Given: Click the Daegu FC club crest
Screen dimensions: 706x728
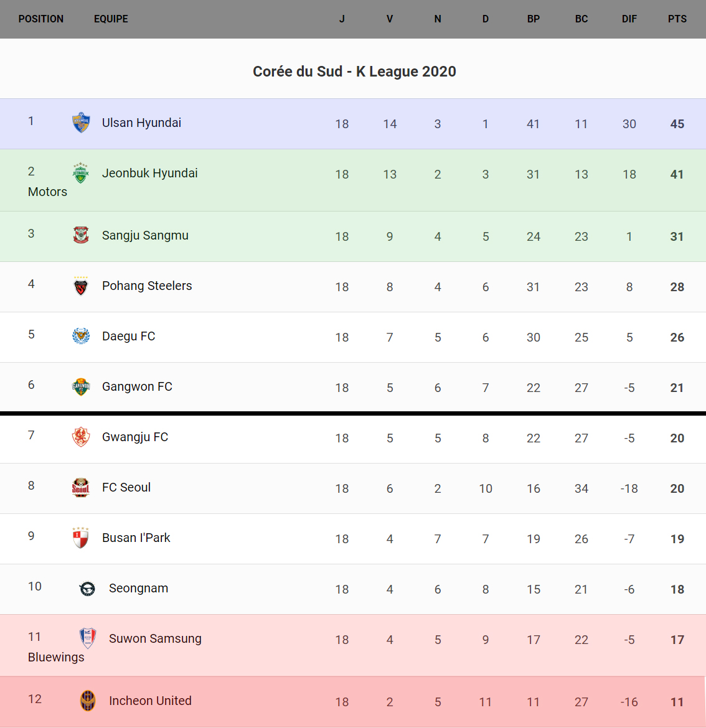Looking at the screenshot, I should click(x=81, y=336).
